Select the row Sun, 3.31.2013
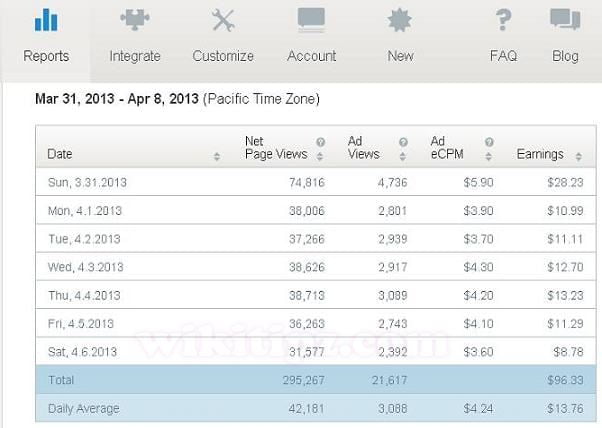Image resolution: width=602 pixels, height=428 pixels. (x=316, y=182)
